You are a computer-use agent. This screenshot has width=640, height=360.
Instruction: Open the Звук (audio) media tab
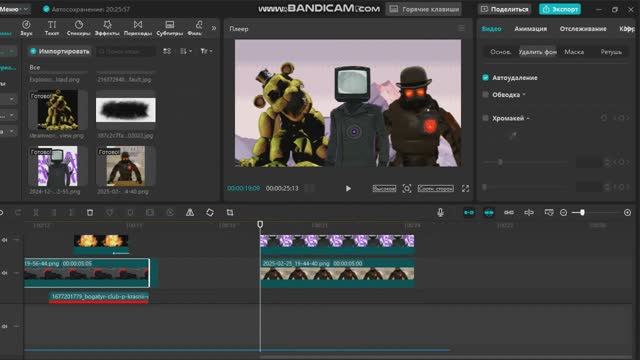[26, 28]
